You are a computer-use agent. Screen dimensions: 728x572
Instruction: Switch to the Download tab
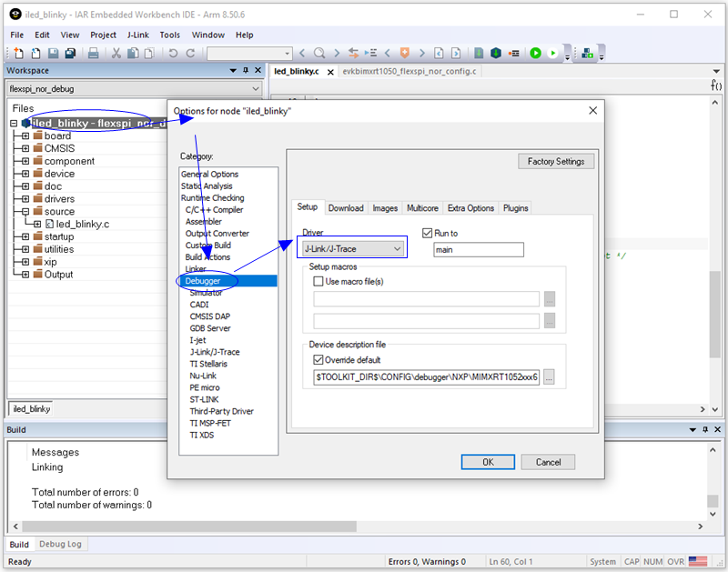[x=346, y=208]
